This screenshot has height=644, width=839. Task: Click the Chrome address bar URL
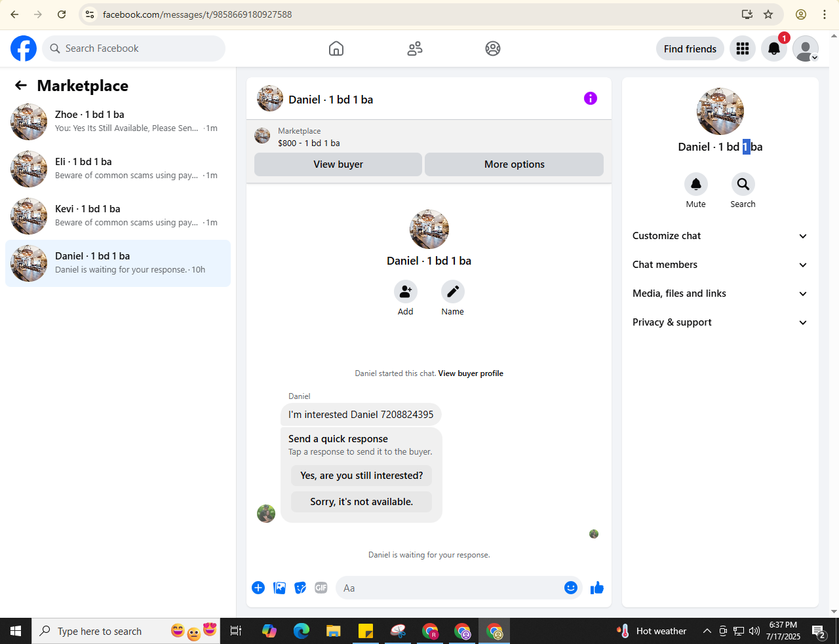[x=197, y=14]
